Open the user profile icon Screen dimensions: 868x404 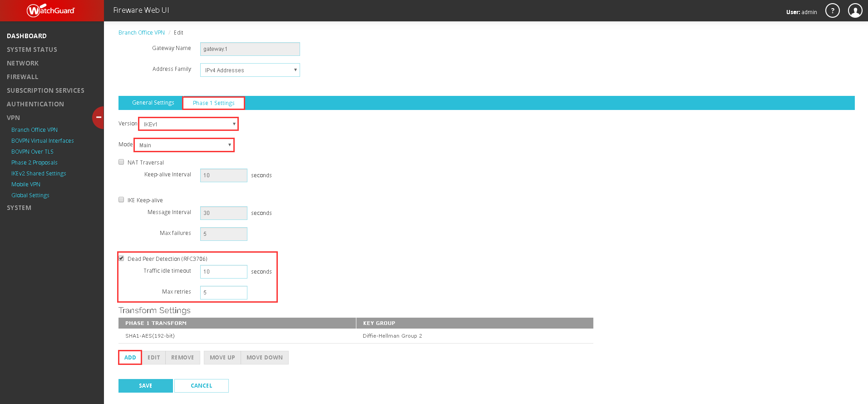[x=855, y=10]
